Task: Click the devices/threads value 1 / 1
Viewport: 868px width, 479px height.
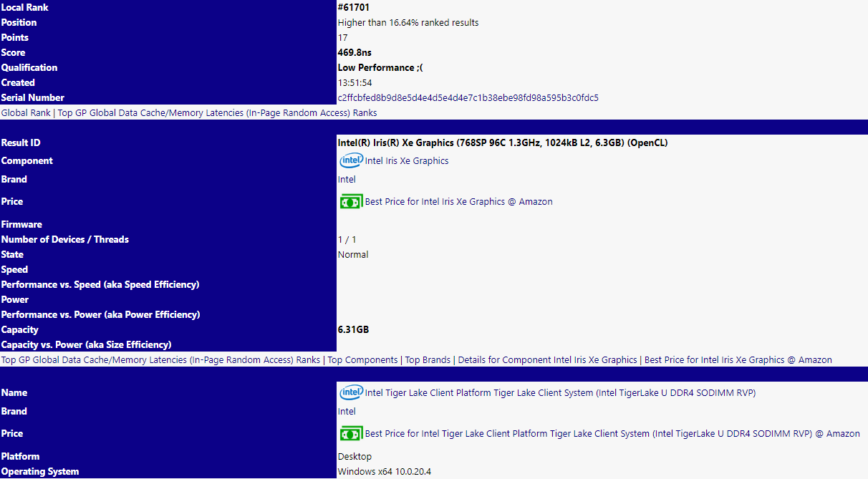Action: click(347, 239)
